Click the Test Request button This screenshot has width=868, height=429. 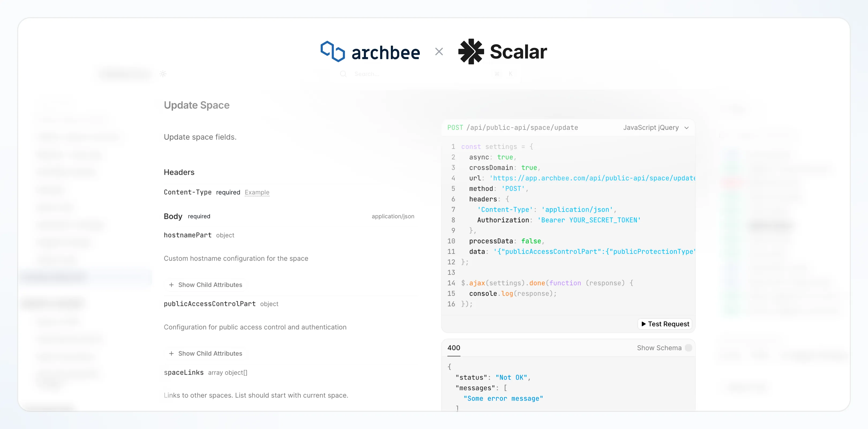pyautogui.click(x=665, y=324)
